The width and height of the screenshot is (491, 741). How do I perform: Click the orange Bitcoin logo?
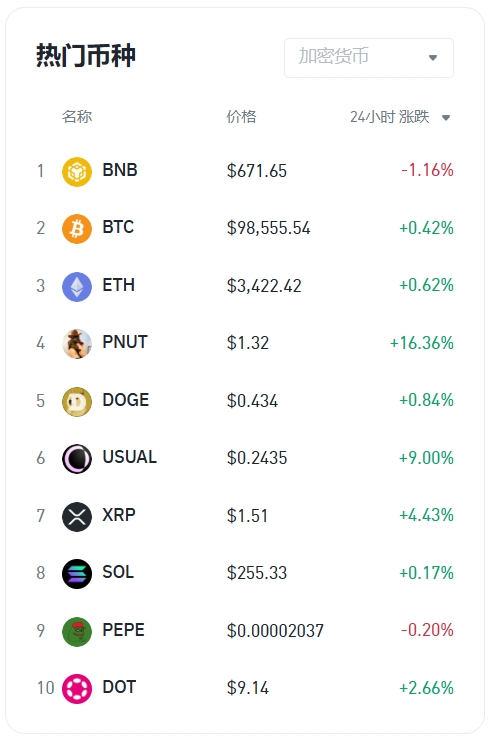click(x=77, y=229)
